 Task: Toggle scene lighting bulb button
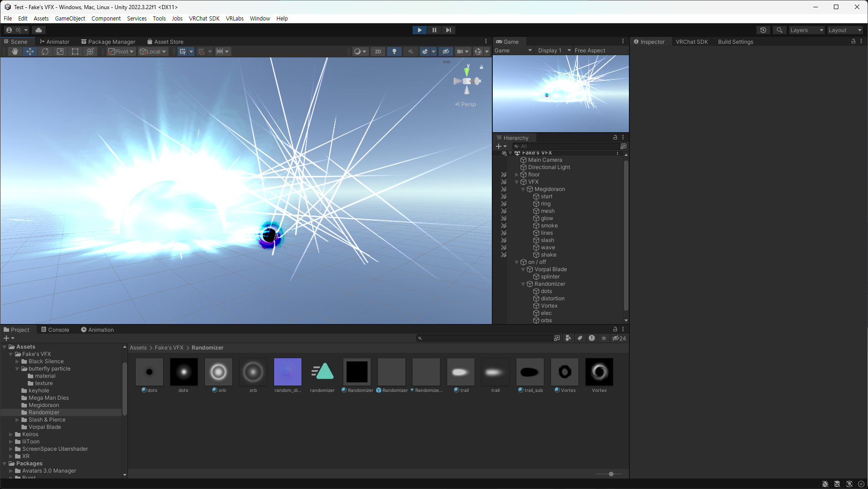[394, 51]
